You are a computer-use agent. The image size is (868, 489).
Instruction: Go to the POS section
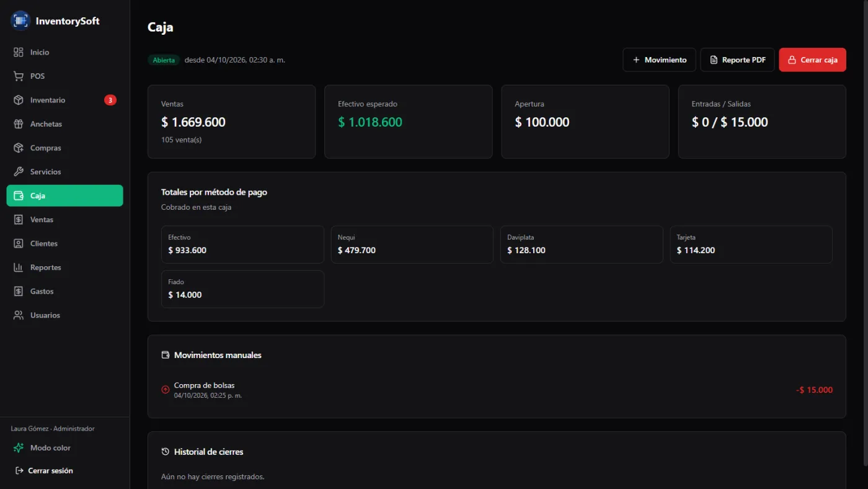pos(65,76)
